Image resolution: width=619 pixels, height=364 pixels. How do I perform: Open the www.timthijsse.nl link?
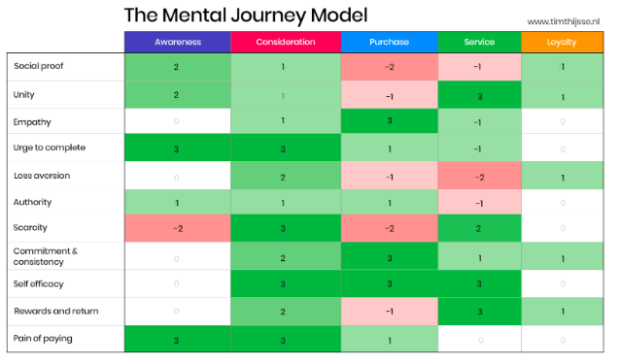pos(564,21)
